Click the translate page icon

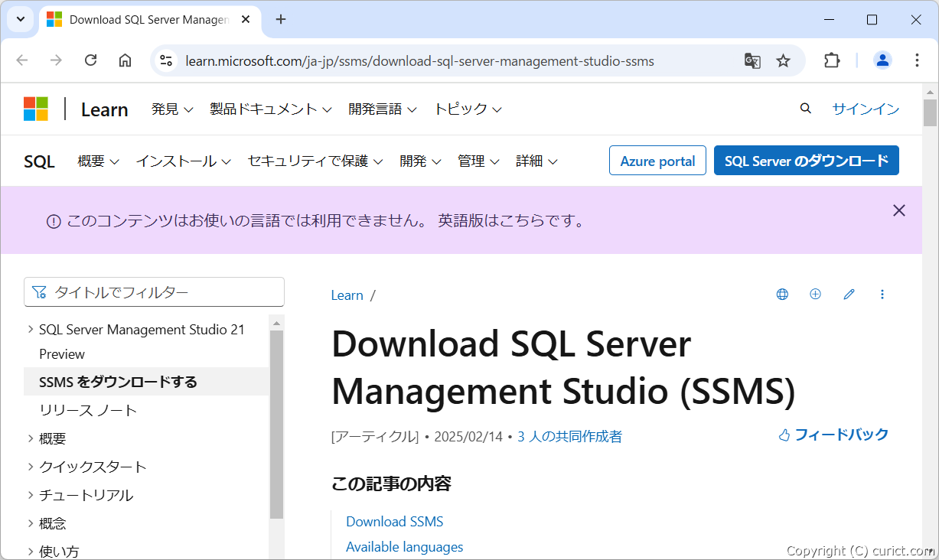[x=752, y=60]
